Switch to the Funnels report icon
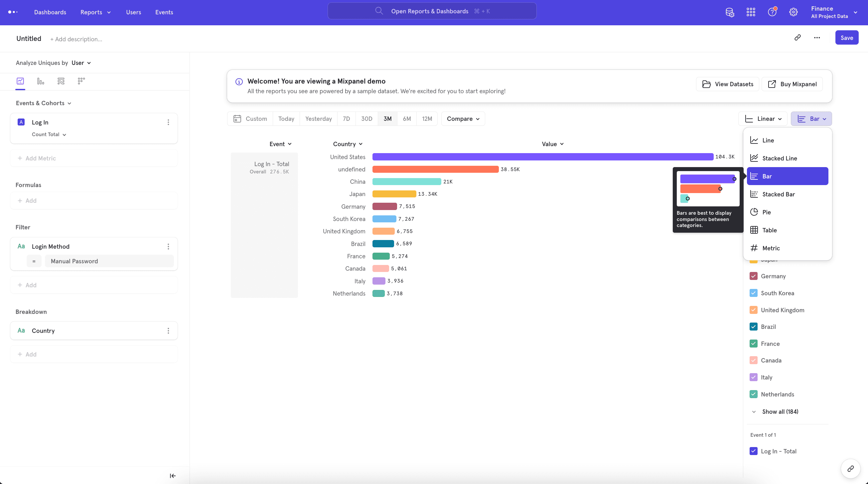Screen dimensions: 868x484 [41, 81]
